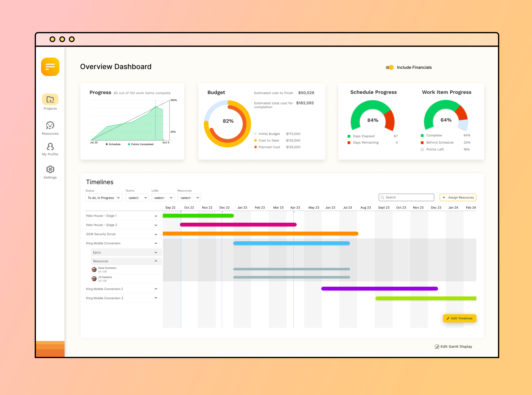Open the Resources sidebar icon

[50, 125]
